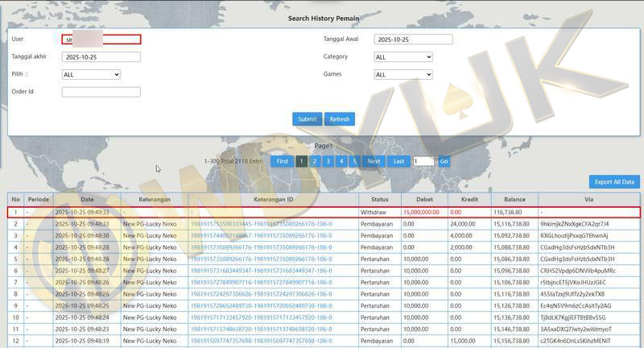Expand the Pilih dropdown
The height and width of the screenshot is (348, 644).
pyautogui.click(x=91, y=75)
